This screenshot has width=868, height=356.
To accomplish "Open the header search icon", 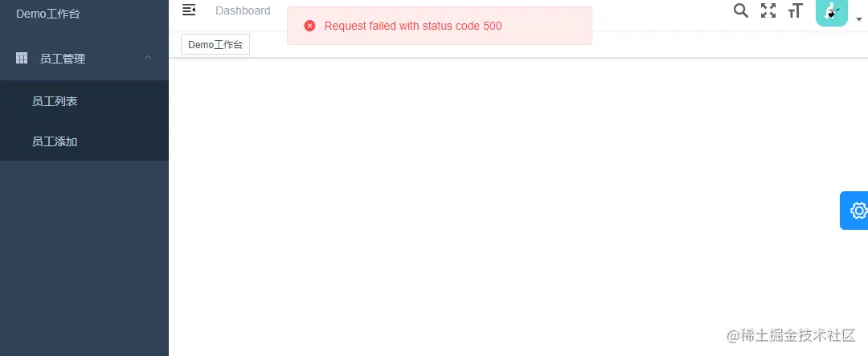I will point(741,10).
